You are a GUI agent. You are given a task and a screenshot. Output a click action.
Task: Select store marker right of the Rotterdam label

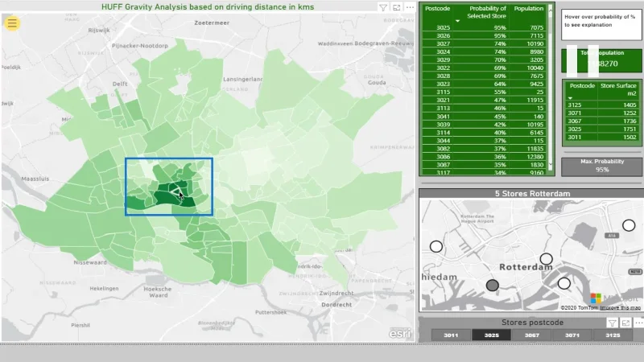tap(564, 283)
